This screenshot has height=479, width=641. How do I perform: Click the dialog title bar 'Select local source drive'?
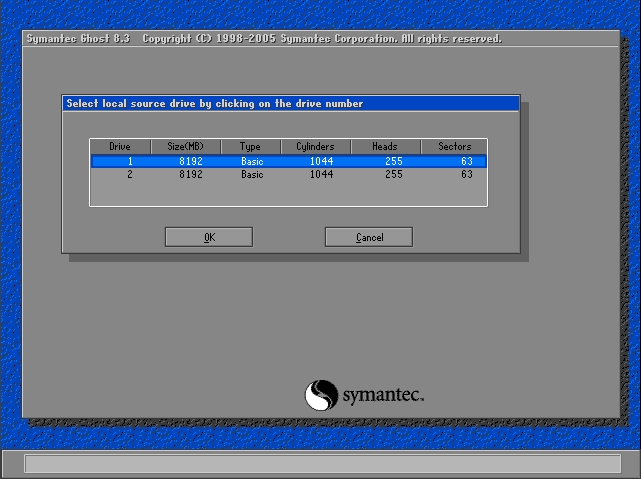[x=291, y=103]
